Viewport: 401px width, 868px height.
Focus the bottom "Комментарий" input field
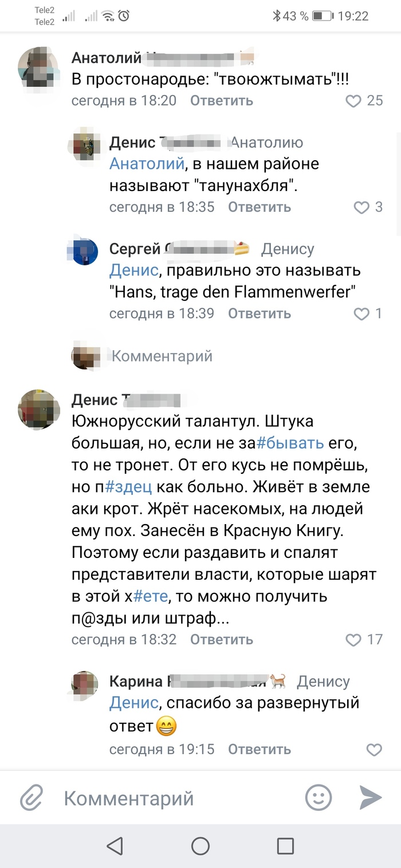pyautogui.click(x=172, y=798)
